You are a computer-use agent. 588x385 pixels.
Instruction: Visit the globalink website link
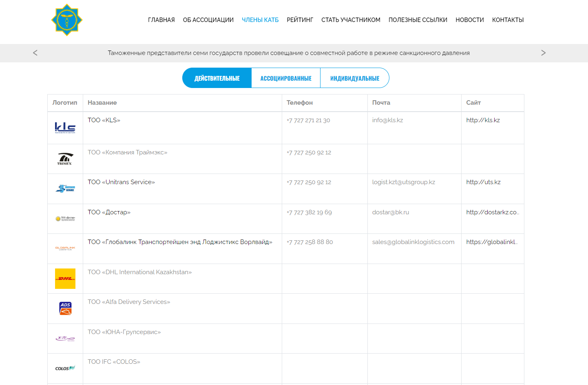(x=492, y=242)
